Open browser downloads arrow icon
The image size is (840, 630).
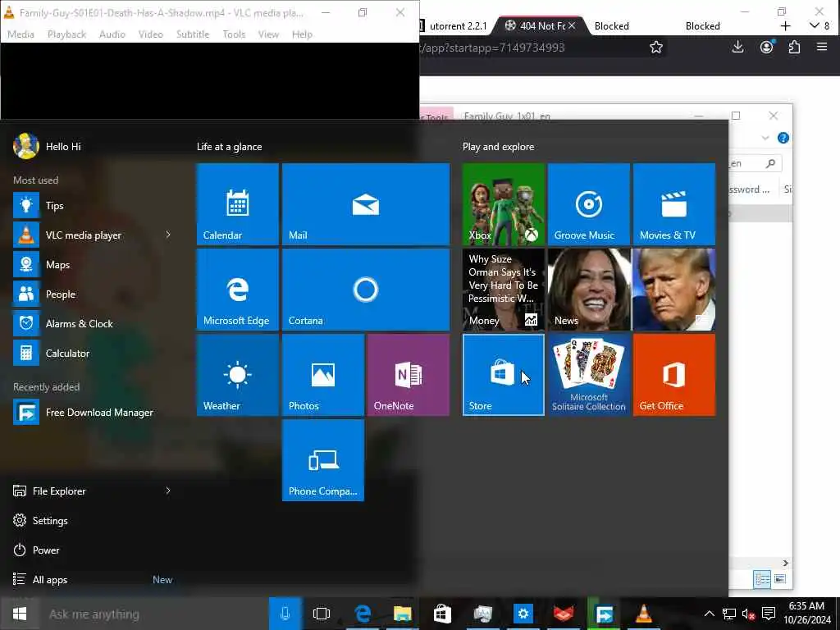(737, 48)
